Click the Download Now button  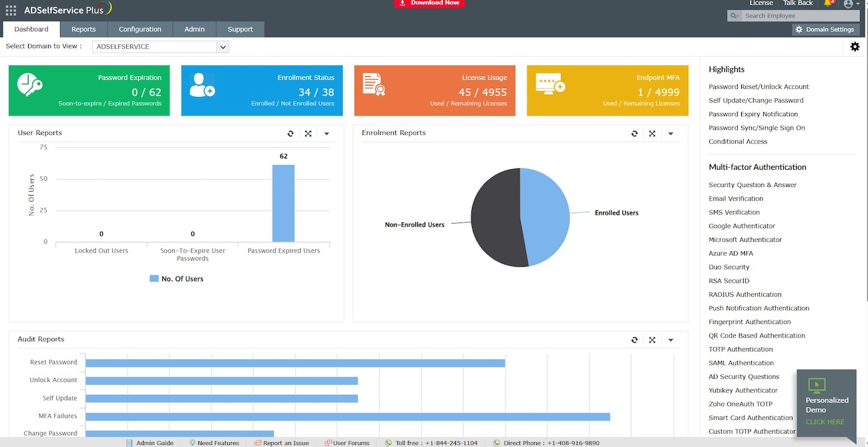click(x=429, y=3)
